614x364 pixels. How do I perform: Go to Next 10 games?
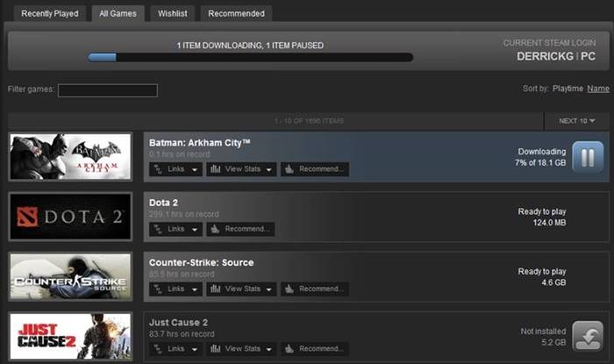click(575, 120)
